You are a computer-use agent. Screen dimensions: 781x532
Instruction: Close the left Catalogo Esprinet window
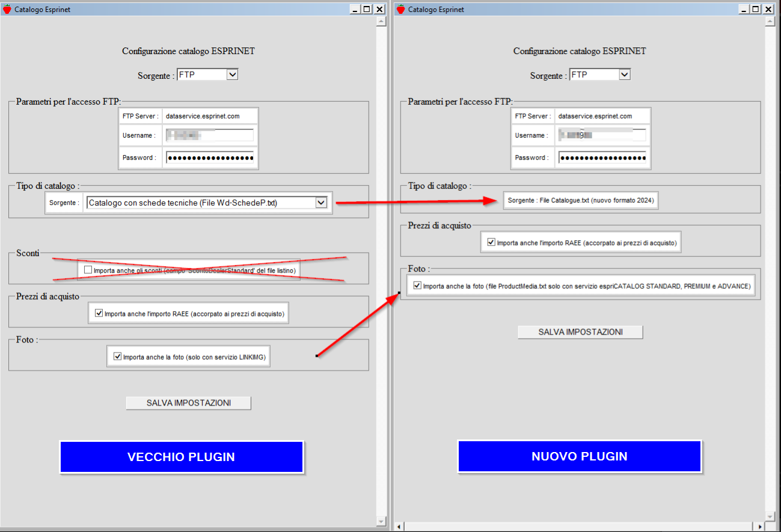(x=379, y=9)
